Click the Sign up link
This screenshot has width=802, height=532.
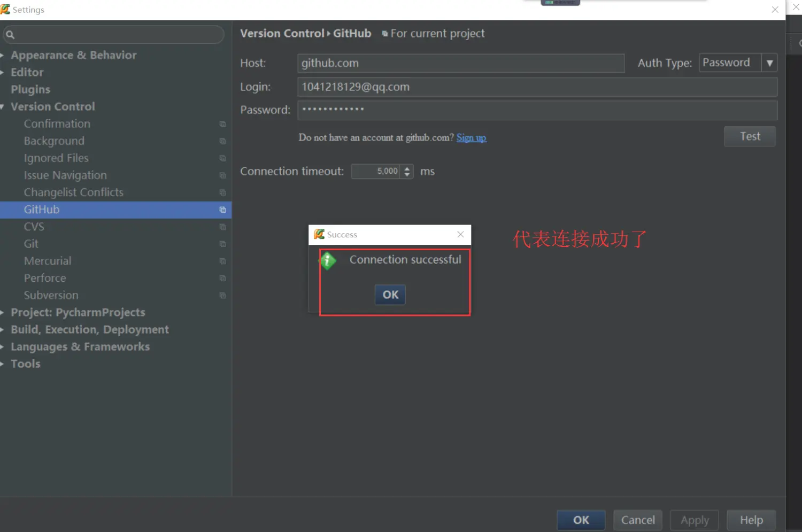click(x=471, y=138)
